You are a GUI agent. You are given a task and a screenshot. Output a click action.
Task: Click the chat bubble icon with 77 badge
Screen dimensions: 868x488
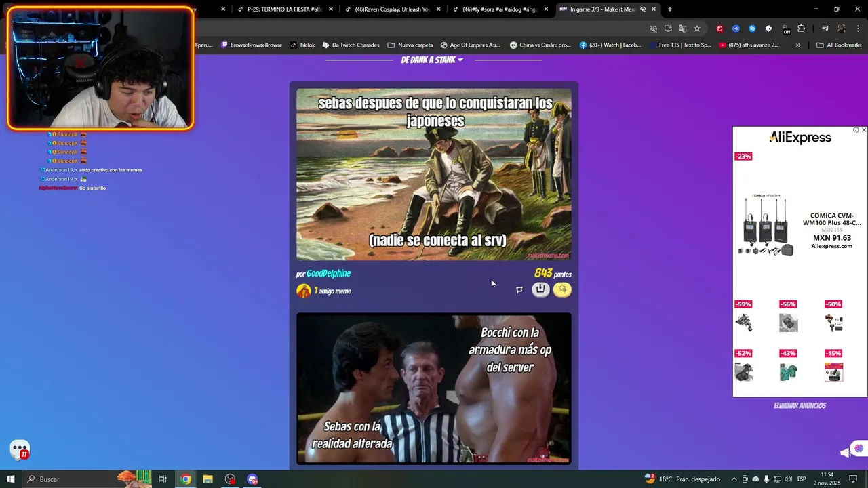tap(20, 449)
